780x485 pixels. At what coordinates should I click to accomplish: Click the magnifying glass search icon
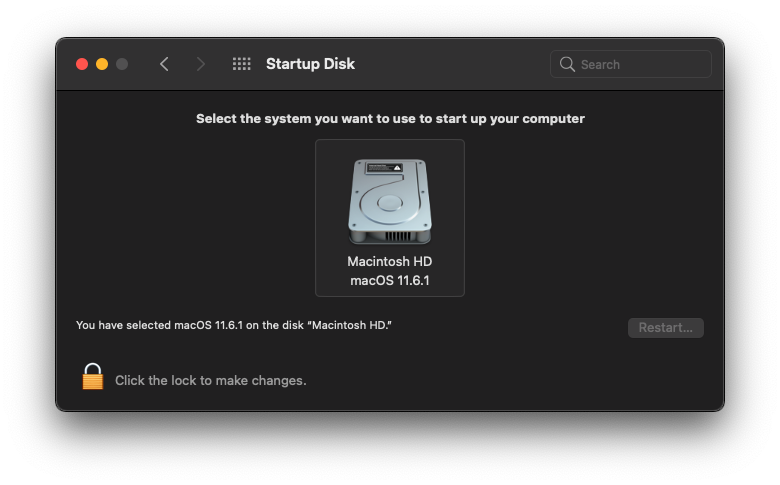point(567,64)
